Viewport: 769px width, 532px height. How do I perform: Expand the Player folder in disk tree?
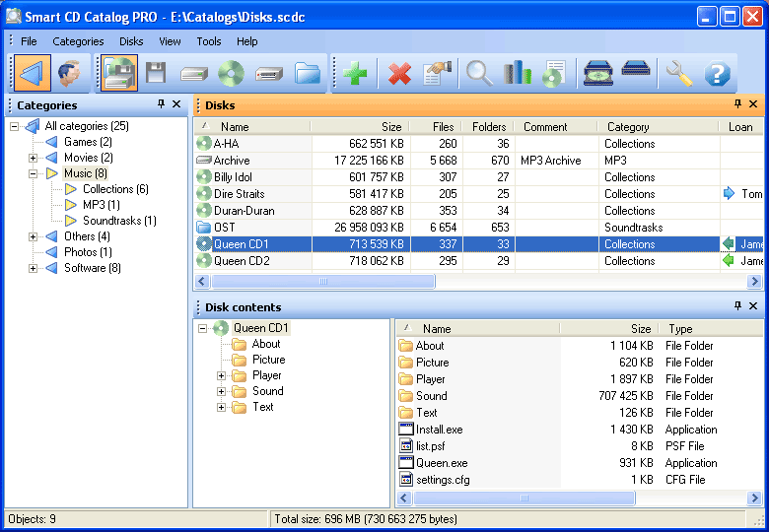222,375
